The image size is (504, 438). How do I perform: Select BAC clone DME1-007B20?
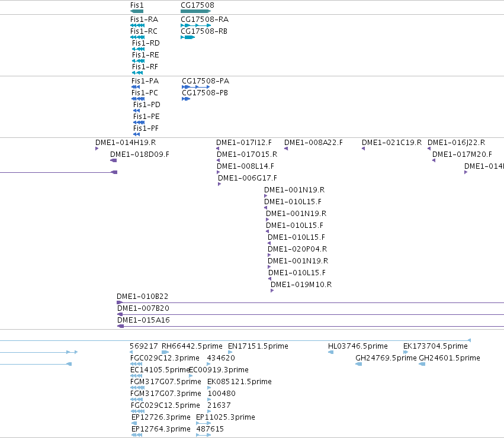[143, 308]
